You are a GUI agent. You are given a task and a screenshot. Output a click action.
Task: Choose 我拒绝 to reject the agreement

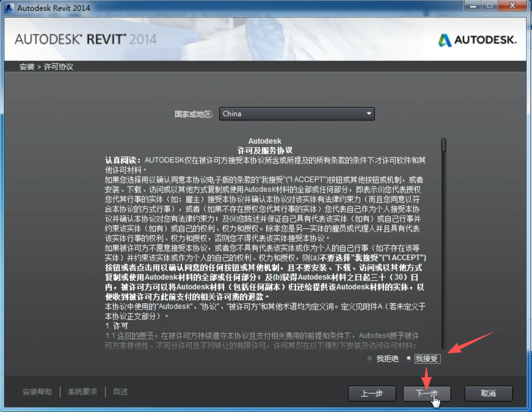(x=370, y=358)
